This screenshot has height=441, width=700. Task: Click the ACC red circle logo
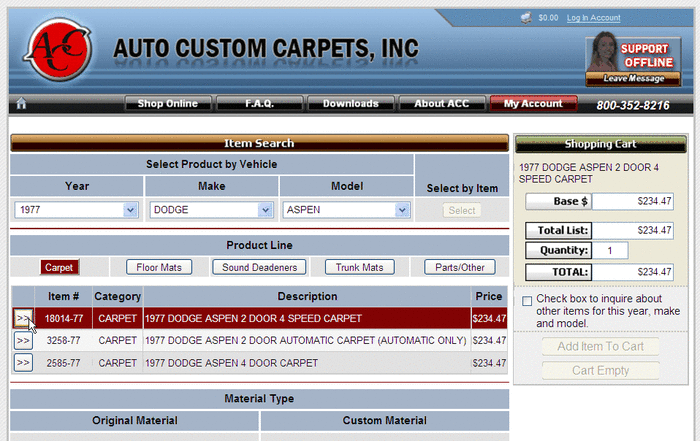[58, 49]
